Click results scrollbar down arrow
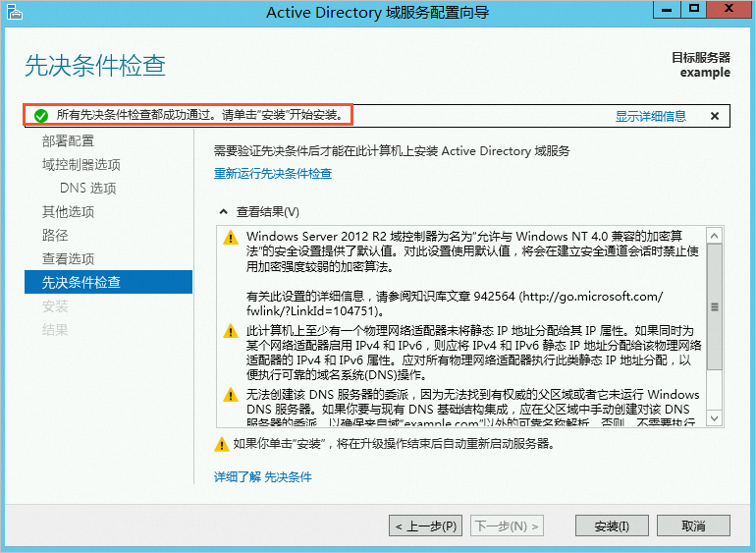Image resolution: width=756 pixels, height=553 pixels. point(715,417)
